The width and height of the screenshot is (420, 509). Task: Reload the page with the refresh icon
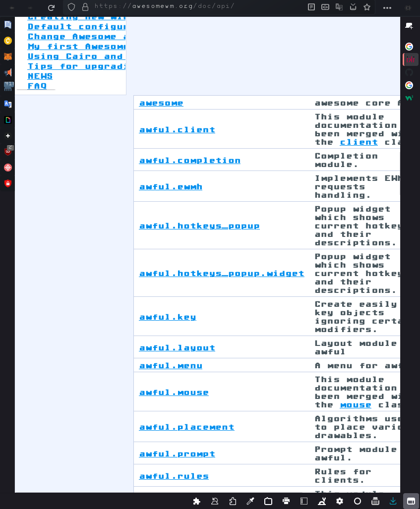(x=51, y=7)
